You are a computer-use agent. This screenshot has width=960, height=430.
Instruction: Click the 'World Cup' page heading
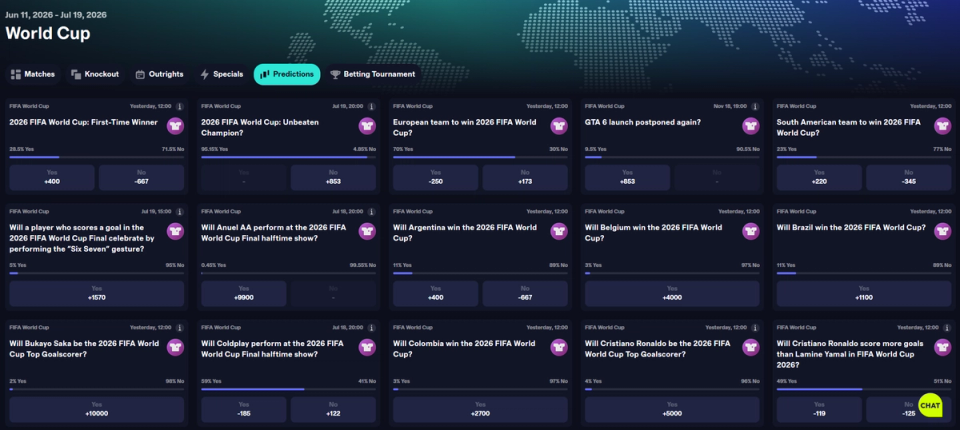pos(48,33)
